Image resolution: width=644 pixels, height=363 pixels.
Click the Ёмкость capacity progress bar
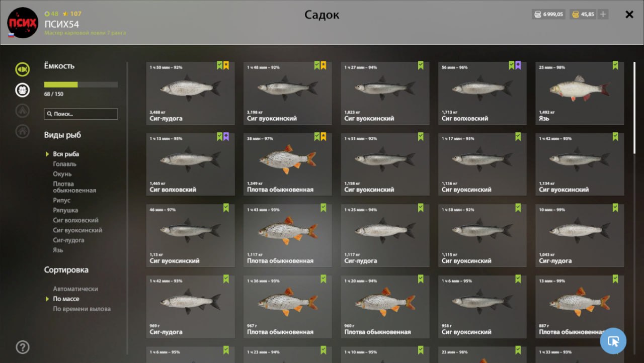pos(81,84)
